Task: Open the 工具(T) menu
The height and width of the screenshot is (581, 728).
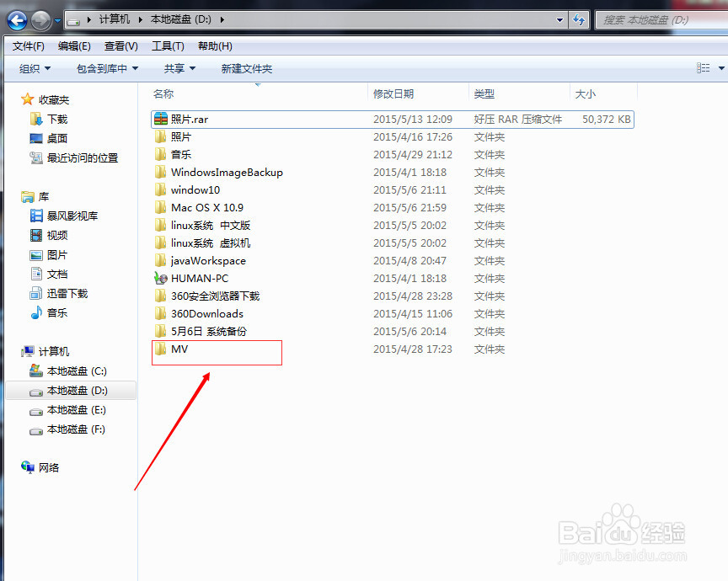Action: [x=168, y=46]
